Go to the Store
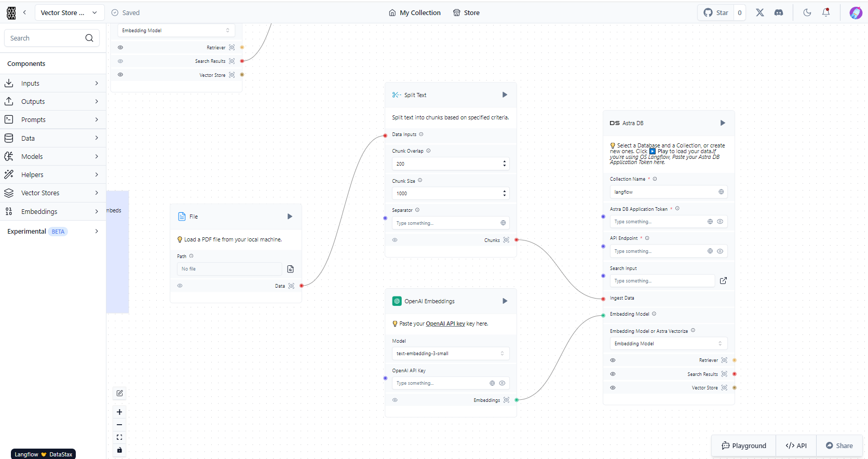Image resolution: width=868 pixels, height=459 pixels. pos(466,12)
